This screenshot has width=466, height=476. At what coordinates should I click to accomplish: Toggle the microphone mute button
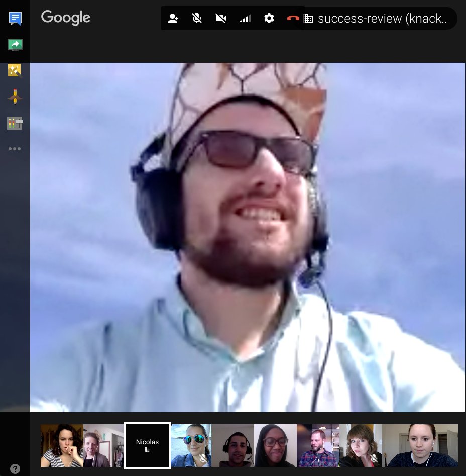coord(197,18)
